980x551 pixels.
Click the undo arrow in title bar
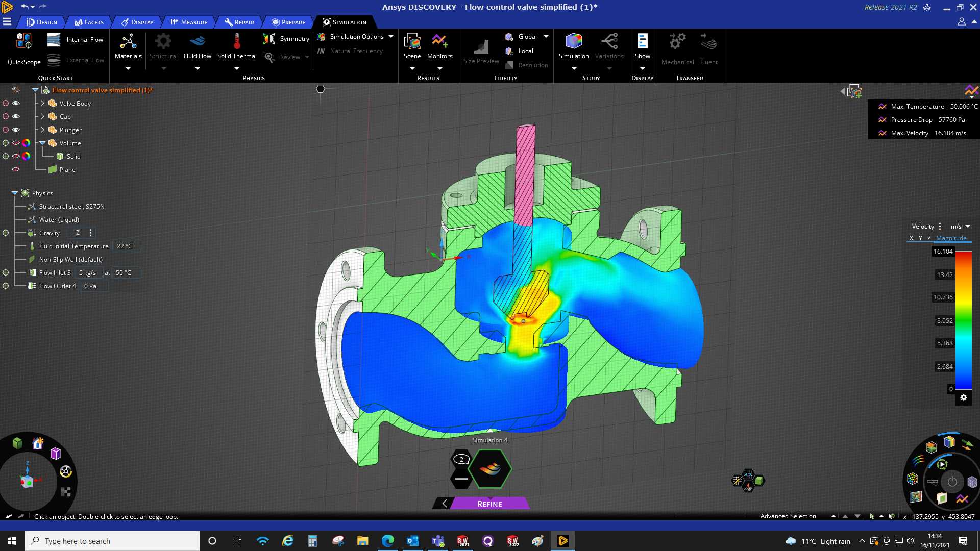point(24,7)
